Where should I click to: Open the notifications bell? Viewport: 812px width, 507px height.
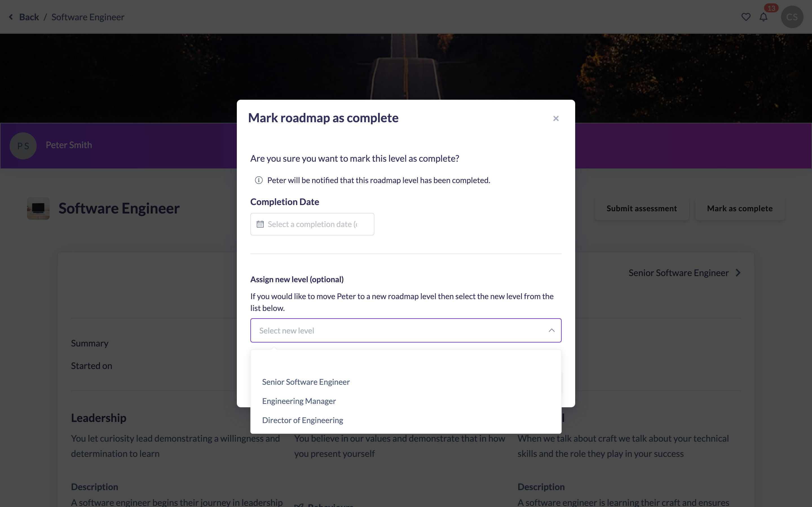point(763,17)
